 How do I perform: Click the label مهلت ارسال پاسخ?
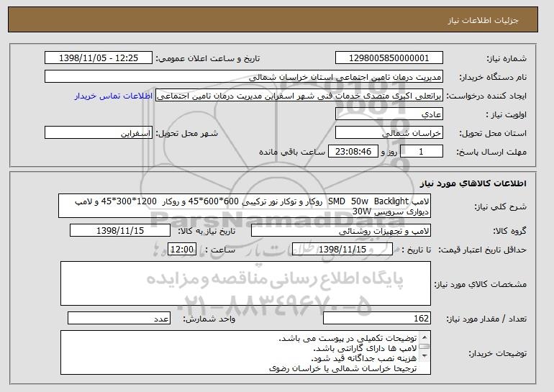[x=491, y=152]
